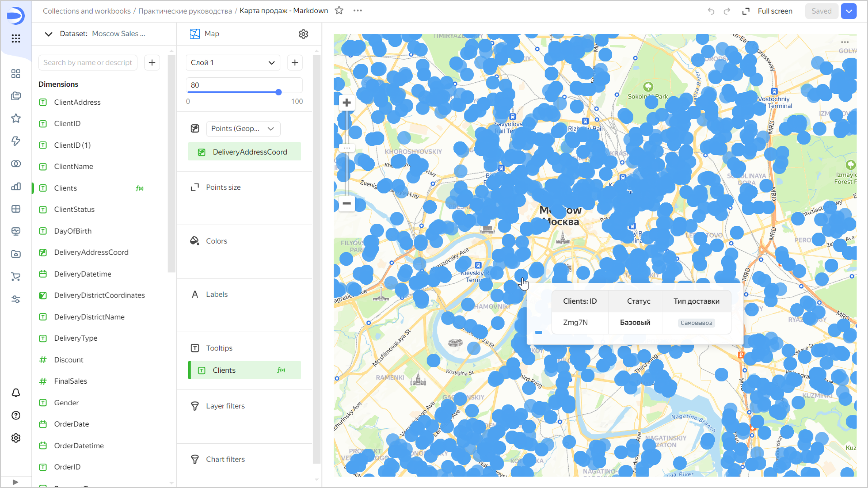This screenshot has width=868, height=488.
Task: Open the services grid menu icon
Action: [16, 38]
